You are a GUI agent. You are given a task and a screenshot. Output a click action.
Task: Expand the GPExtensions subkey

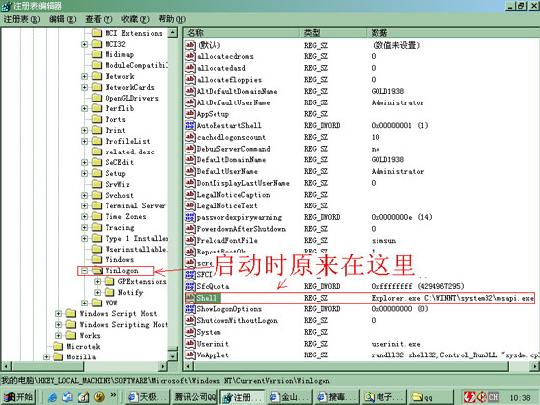pyautogui.click(x=98, y=282)
